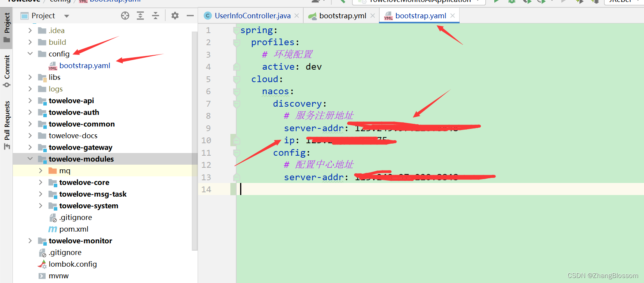Screen dimensions: 644x283
Task: Expand the towelove-core module
Action: pyautogui.click(x=41, y=182)
